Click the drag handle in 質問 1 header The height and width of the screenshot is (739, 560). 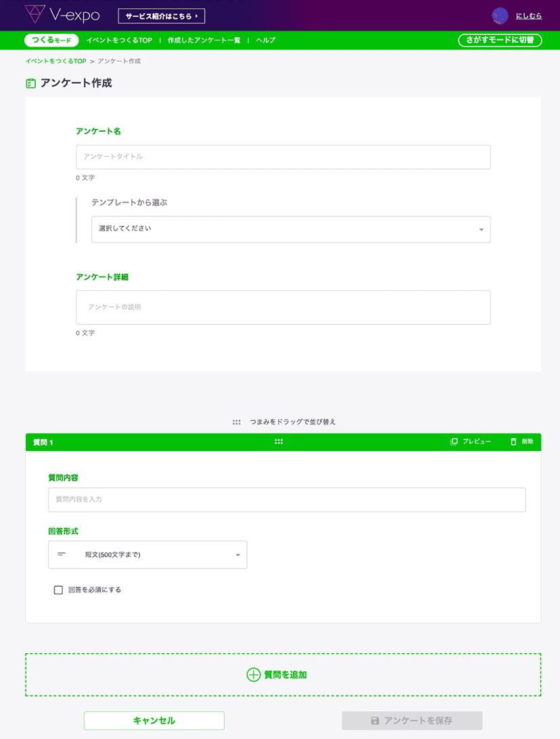279,442
